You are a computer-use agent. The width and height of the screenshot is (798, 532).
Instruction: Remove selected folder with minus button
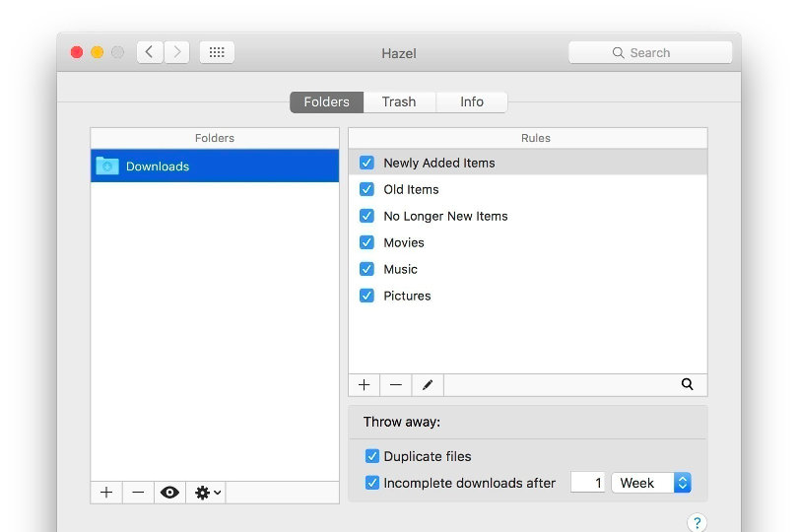(x=138, y=493)
